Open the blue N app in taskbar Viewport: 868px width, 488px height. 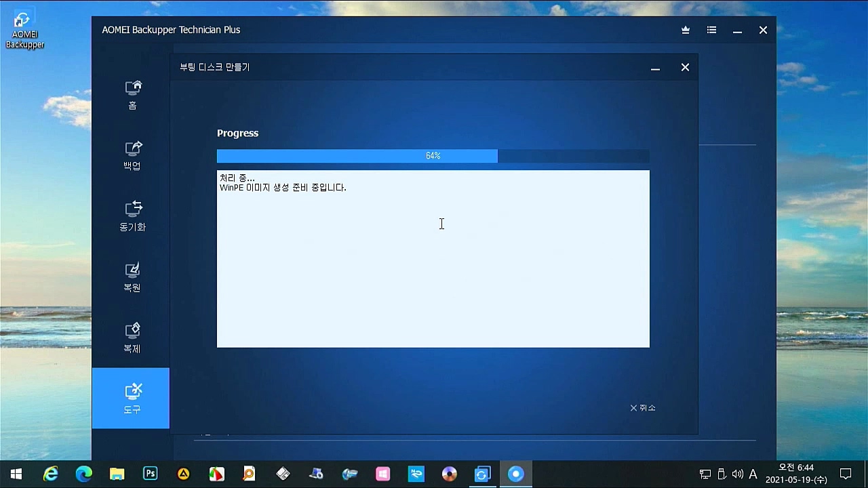416,474
